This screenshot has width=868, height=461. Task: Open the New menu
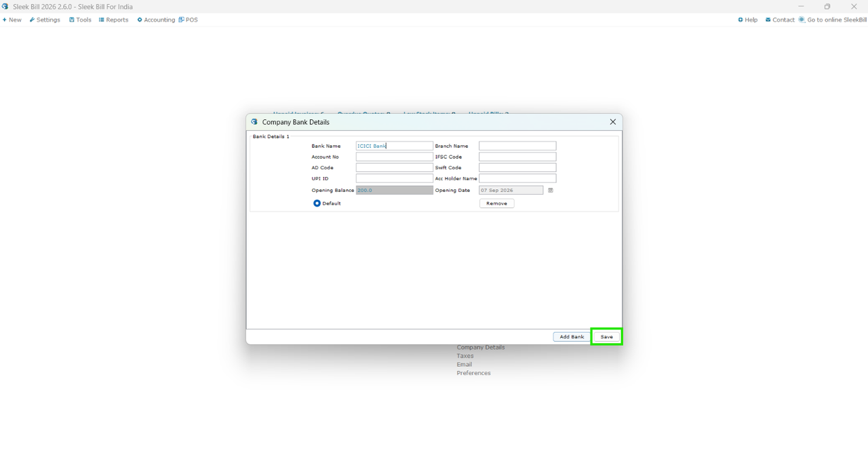point(12,20)
